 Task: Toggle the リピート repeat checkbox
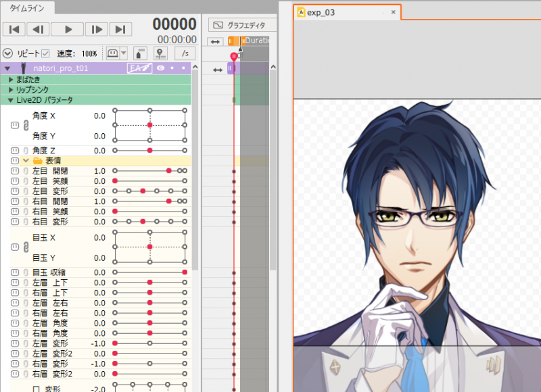pos(45,54)
